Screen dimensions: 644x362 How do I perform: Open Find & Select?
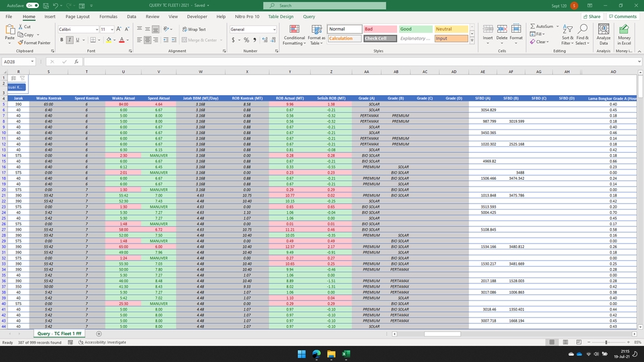point(582,35)
